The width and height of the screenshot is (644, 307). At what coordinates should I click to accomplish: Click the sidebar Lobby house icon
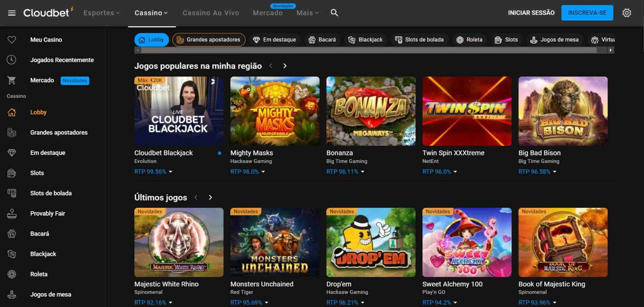tap(12, 112)
